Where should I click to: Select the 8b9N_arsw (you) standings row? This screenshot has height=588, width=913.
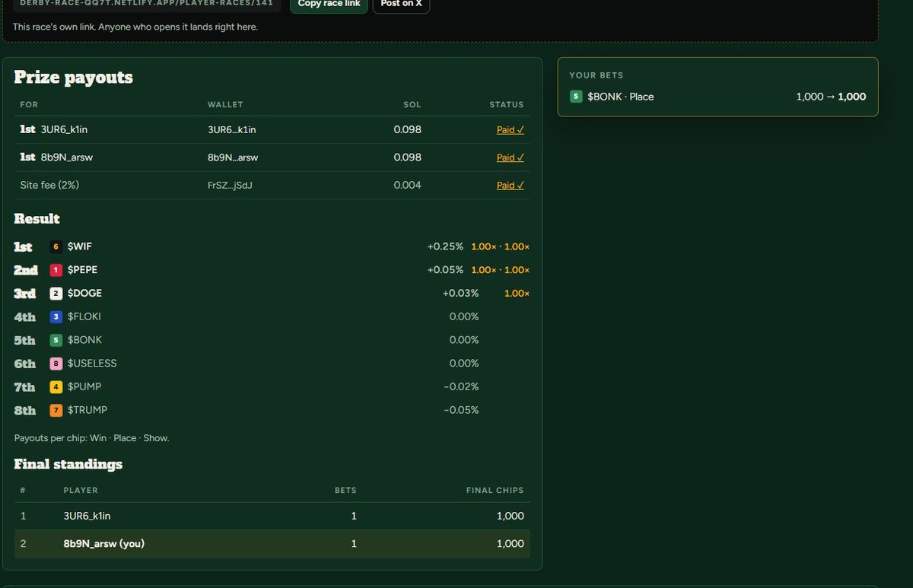click(272, 543)
